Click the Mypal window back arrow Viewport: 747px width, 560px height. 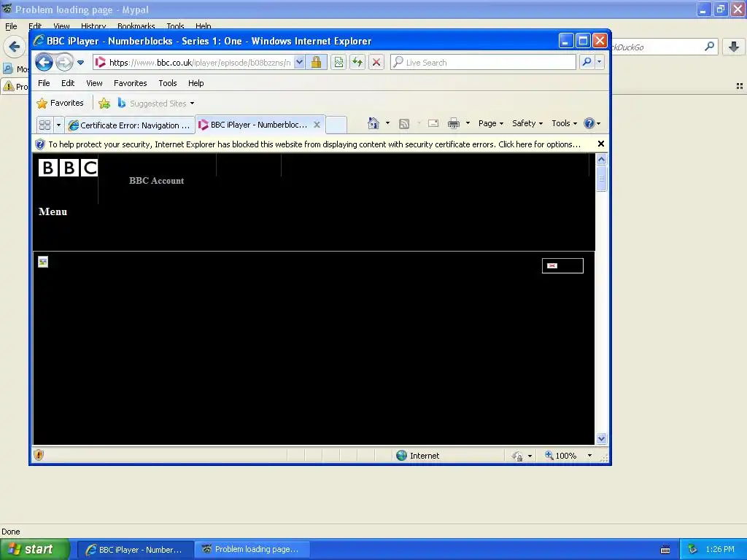pyautogui.click(x=15, y=47)
